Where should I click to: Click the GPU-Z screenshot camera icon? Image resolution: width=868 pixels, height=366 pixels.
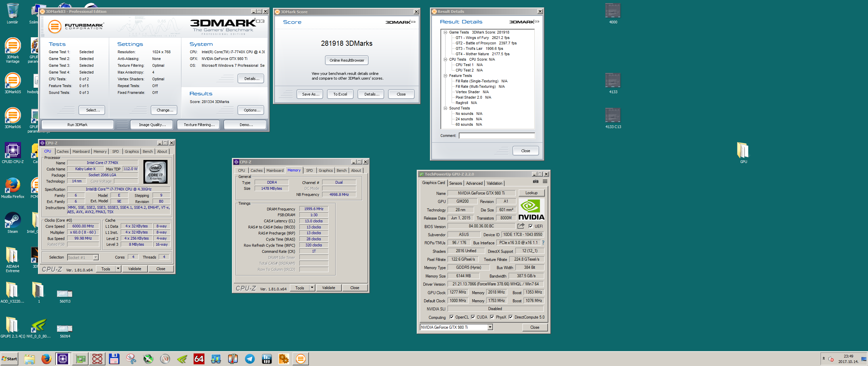click(536, 182)
